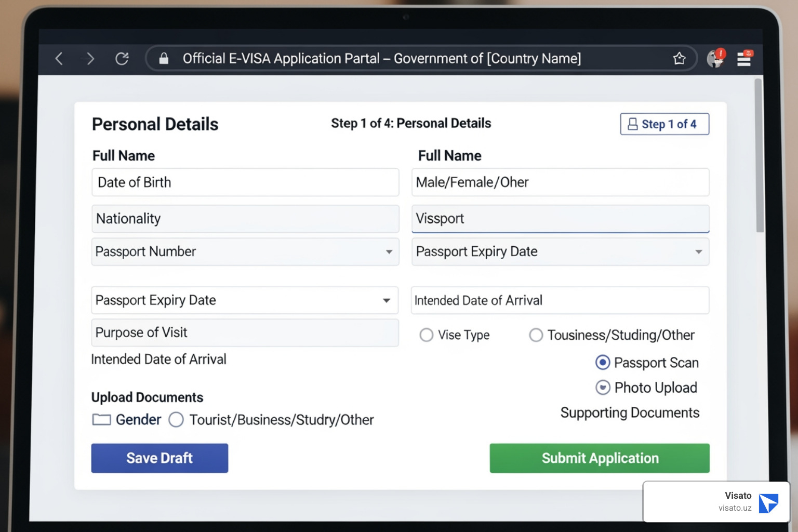Image resolution: width=798 pixels, height=532 pixels.
Task: Select the Photo Upload radio button
Action: [x=602, y=387]
